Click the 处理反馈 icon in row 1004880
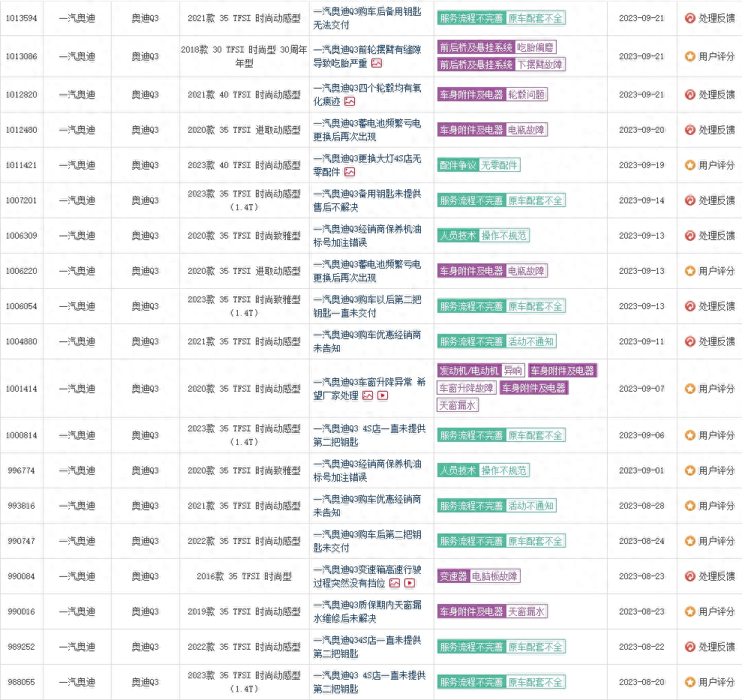Image resolution: width=742 pixels, height=700 pixels. coord(690,341)
